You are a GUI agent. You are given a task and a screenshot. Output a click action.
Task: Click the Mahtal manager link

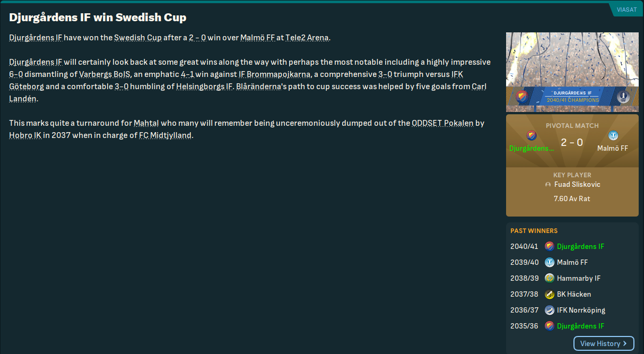[146, 123]
